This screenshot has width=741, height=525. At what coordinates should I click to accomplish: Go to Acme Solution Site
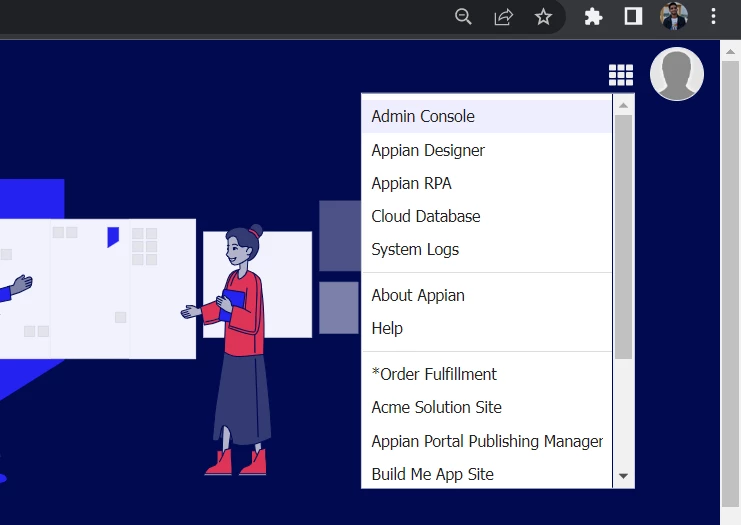(x=487, y=407)
